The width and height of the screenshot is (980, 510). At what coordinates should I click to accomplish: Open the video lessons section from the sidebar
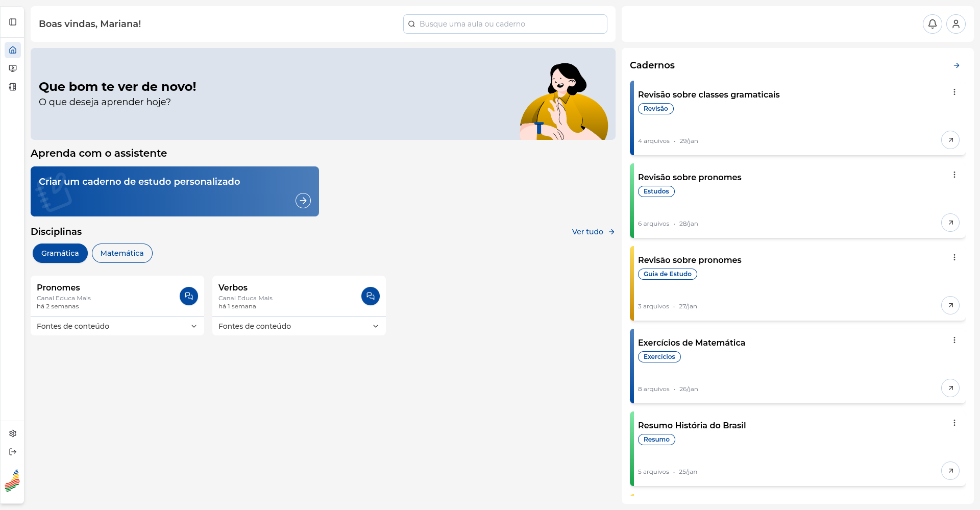13,68
